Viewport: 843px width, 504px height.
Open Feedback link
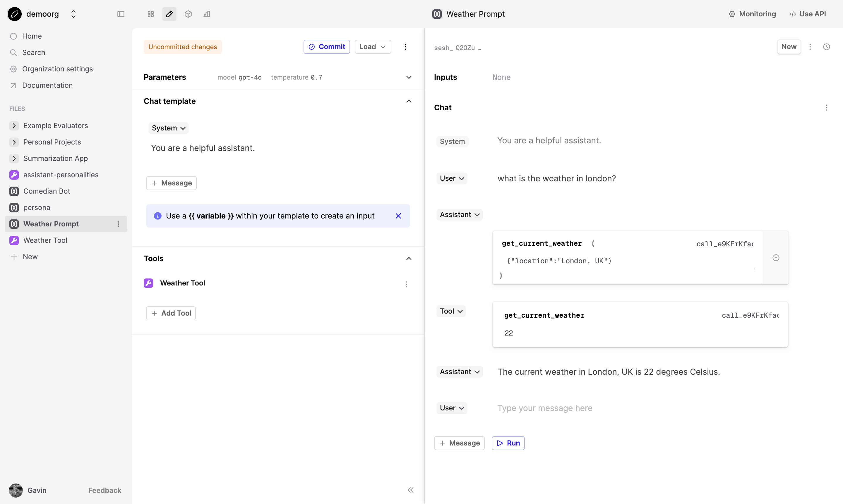[105, 490]
